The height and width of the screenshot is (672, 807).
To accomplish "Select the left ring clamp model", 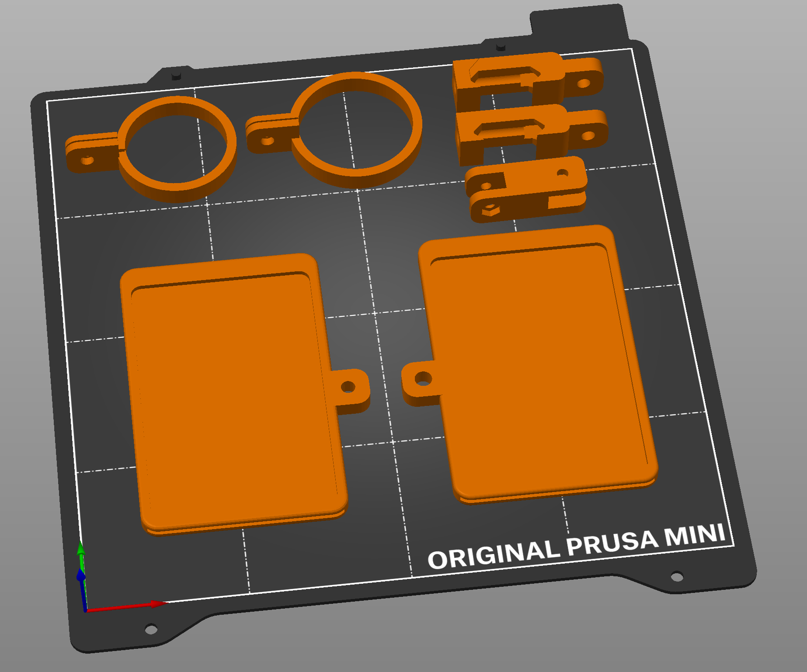I will 176,190.
